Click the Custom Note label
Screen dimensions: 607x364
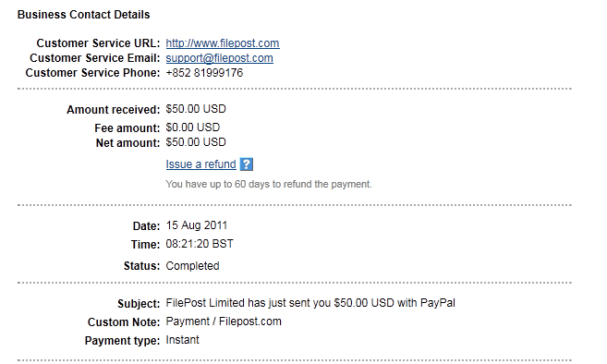click(124, 322)
